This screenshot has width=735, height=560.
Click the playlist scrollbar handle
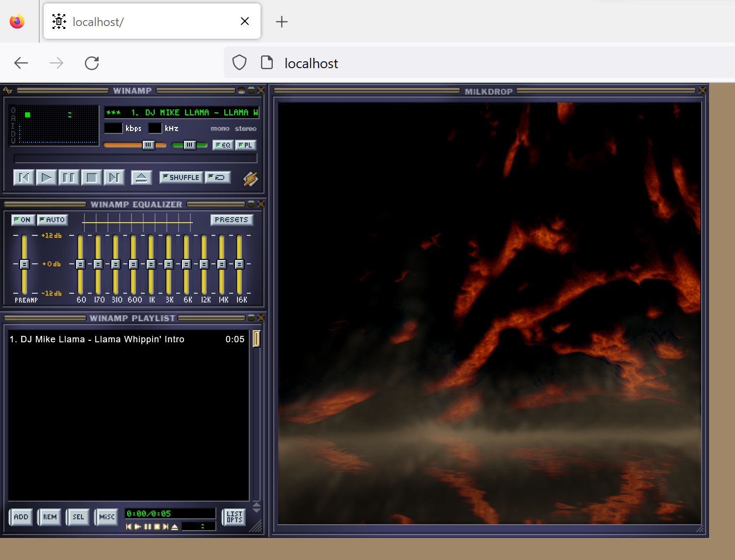[x=256, y=338]
